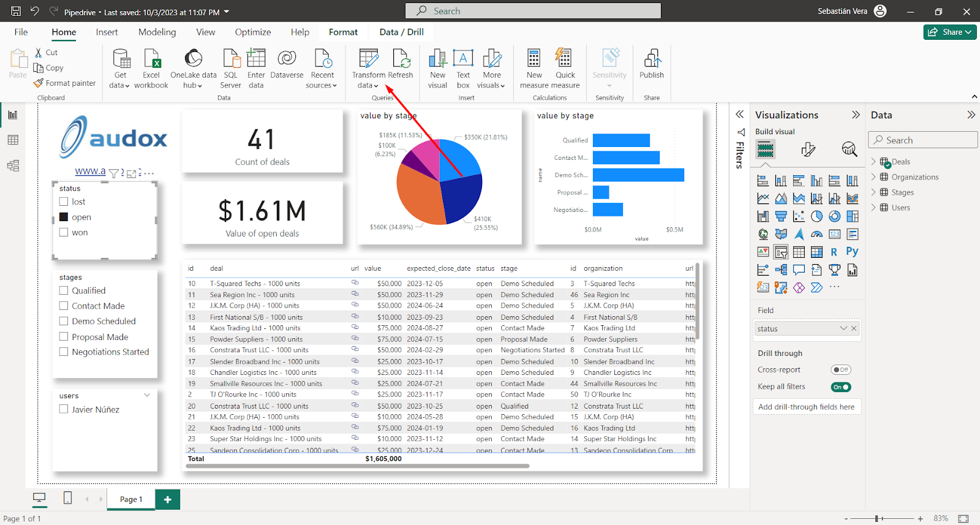Open the Format visual brush tab in Visualizations
Viewport: 980px width, 525px height.
coord(808,149)
